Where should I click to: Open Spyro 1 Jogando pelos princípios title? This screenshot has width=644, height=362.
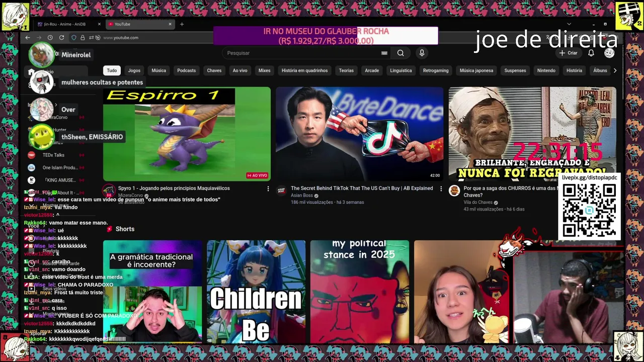point(174,189)
